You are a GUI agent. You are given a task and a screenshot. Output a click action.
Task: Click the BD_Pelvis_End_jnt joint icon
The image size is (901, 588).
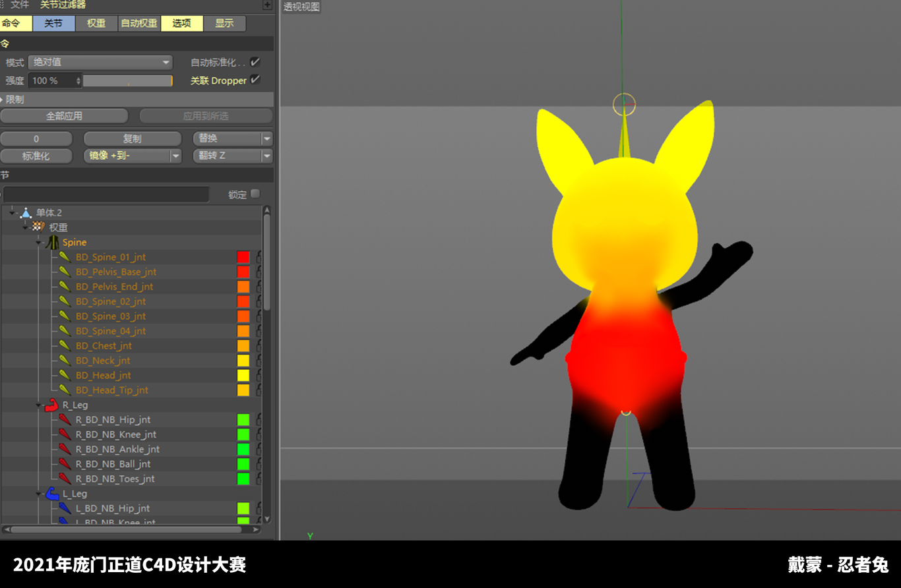[65, 287]
